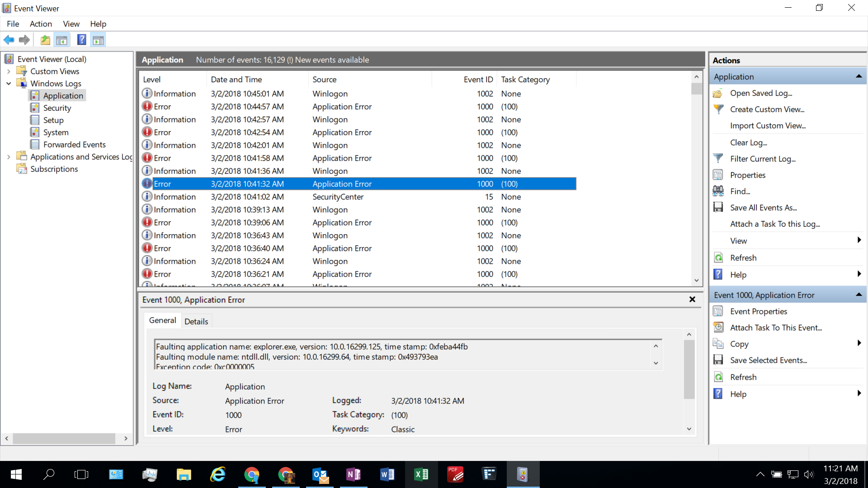Open the View menu in menu bar
868x488 pixels.
tap(71, 24)
